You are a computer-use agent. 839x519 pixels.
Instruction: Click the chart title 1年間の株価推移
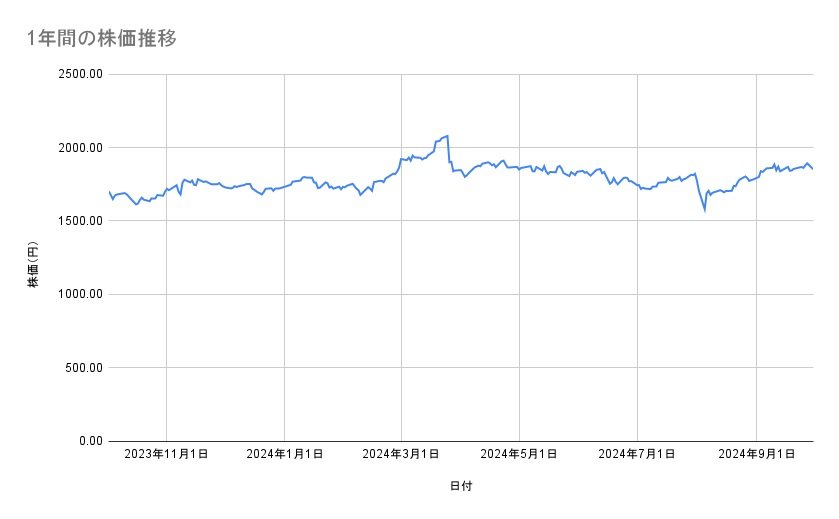pos(103,38)
